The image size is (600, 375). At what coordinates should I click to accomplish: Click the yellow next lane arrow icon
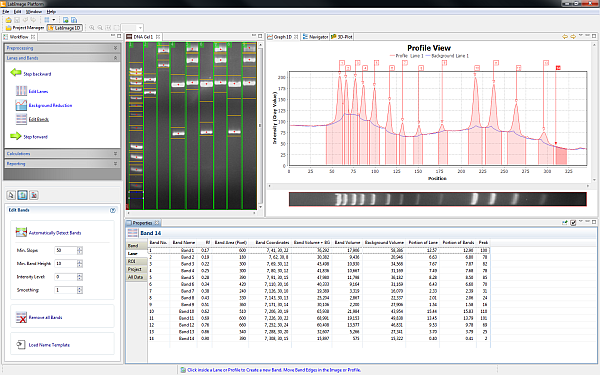[573, 37]
